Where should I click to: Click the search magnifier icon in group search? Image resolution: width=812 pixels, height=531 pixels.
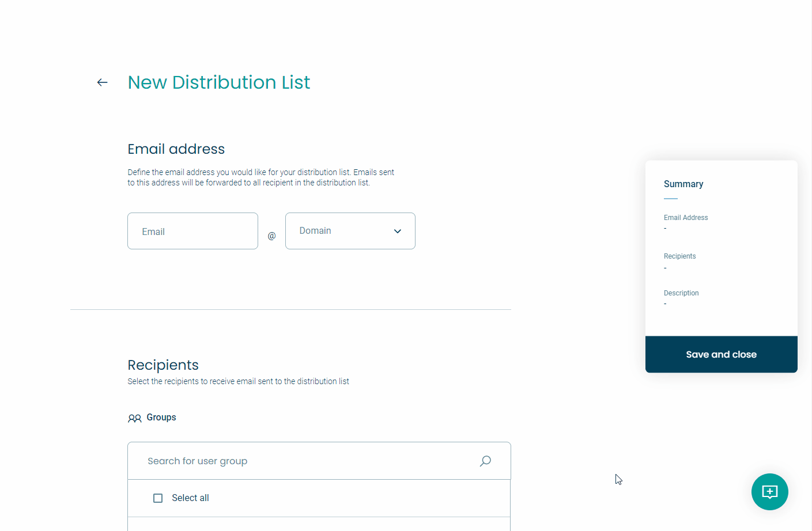485,461
